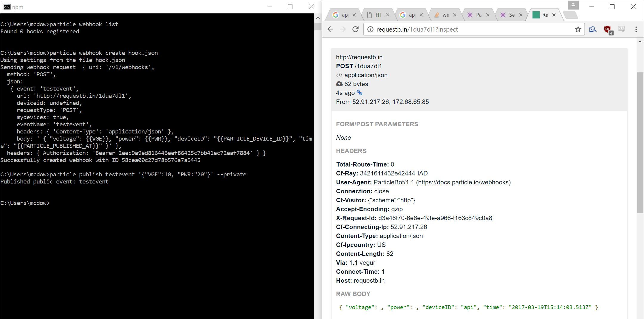This screenshot has height=319, width=644.
Task: Click the browser back arrow
Action: 330,29
